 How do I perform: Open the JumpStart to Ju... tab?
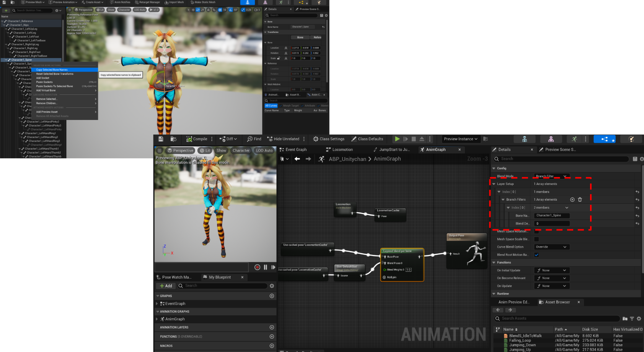(x=391, y=150)
